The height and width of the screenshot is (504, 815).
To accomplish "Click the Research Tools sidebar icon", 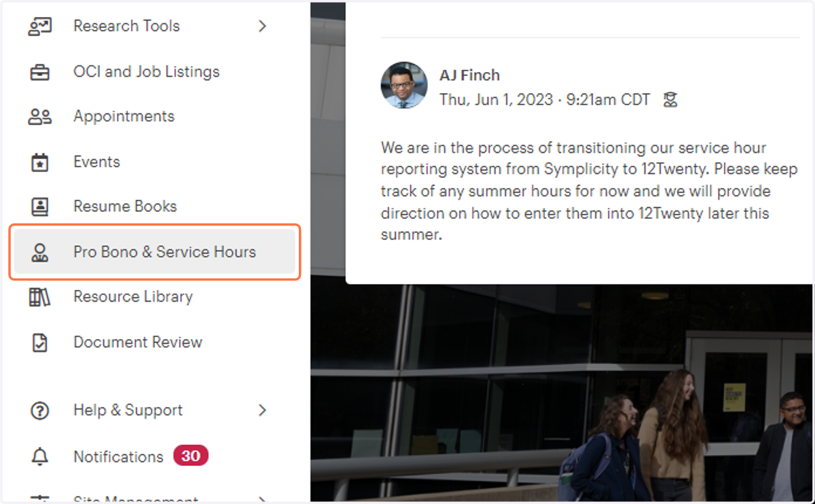I will click(x=39, y=26).
